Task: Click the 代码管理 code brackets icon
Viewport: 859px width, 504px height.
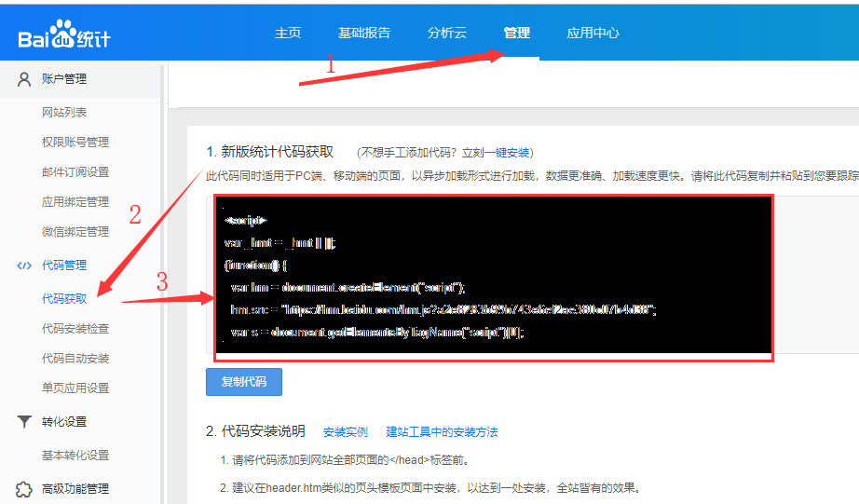Action: point(24,266)
